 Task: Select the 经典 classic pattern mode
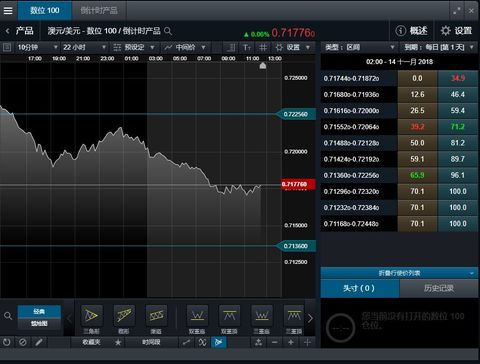pyautogui.click(x=39, y=311)
